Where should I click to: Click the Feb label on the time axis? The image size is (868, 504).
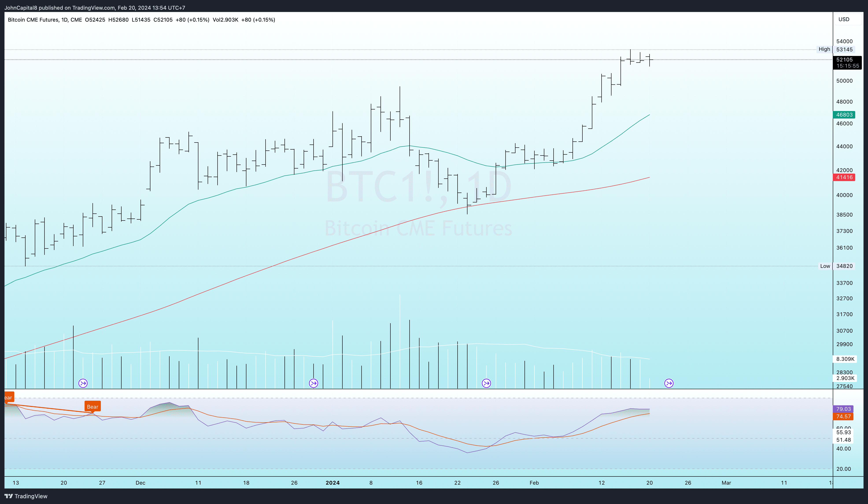[534, 483]
